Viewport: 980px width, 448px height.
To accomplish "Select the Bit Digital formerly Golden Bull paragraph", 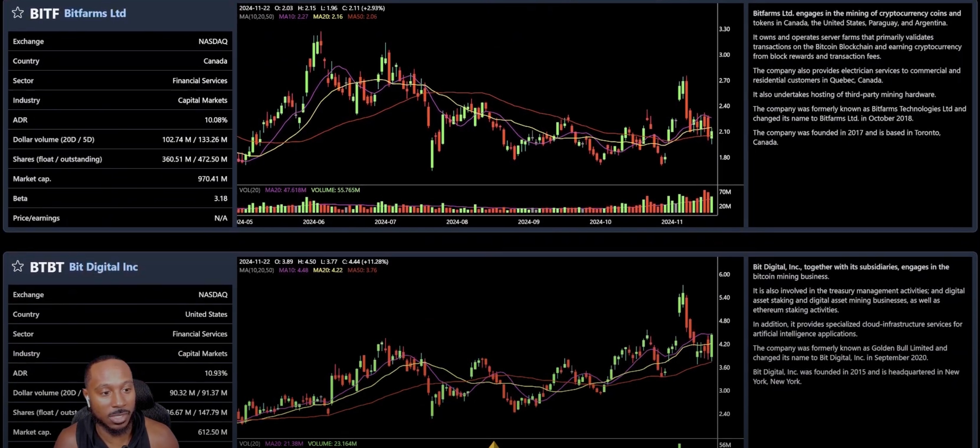I will [x=850, y=353].
